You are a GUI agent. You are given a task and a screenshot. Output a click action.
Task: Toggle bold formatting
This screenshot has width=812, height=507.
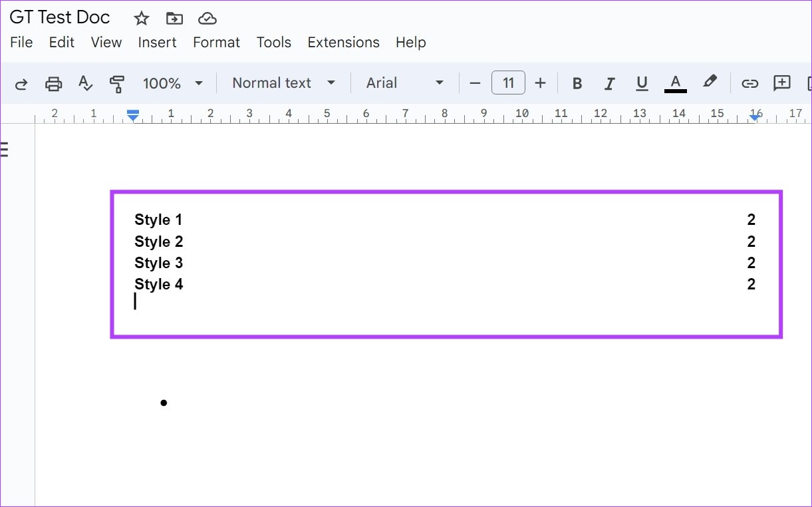577,83
